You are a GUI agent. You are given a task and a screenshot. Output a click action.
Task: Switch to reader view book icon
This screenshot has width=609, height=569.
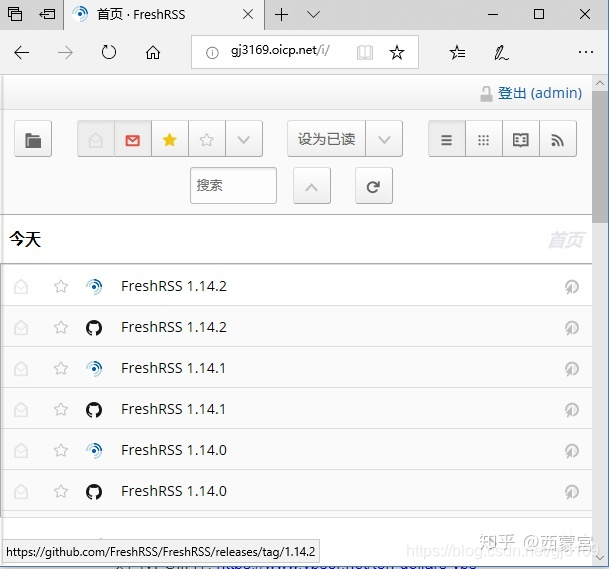[520, 139]
